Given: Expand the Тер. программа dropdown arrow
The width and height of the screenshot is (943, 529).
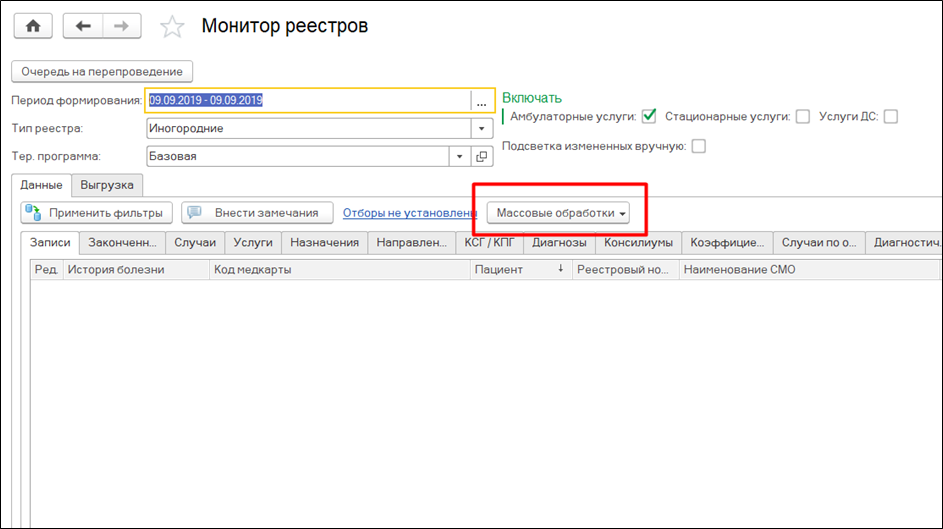Looking at the screenshot, I should pos(459,157).
